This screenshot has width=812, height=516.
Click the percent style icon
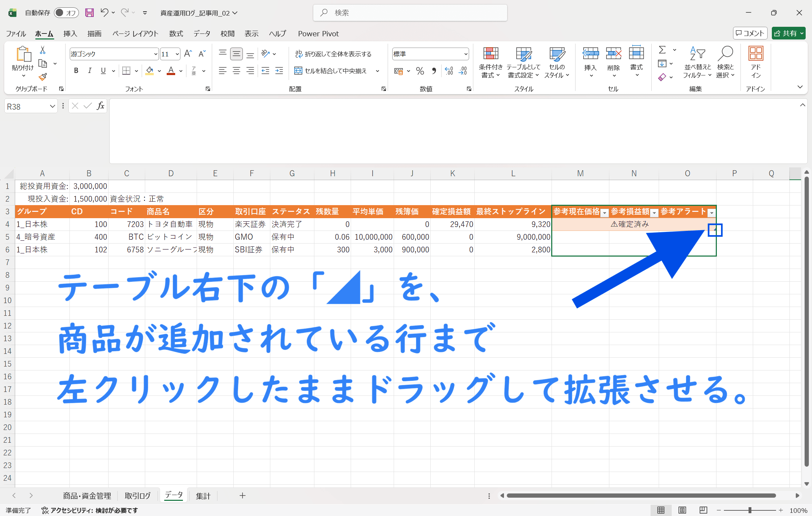click(420, 71)
